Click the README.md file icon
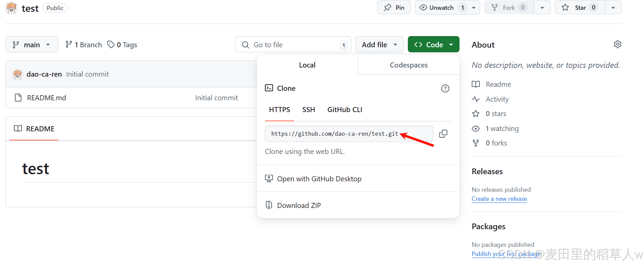The width and height of the screenshot is (644, 265). 18,98
